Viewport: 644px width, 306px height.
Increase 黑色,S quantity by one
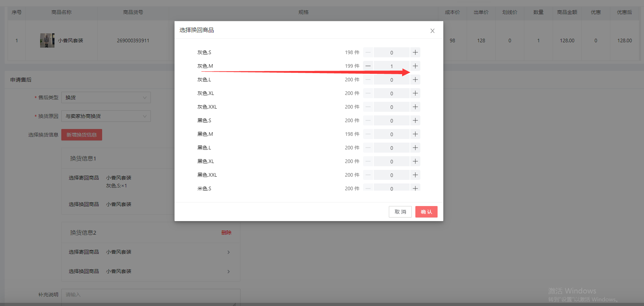click(x=415, y=120)
